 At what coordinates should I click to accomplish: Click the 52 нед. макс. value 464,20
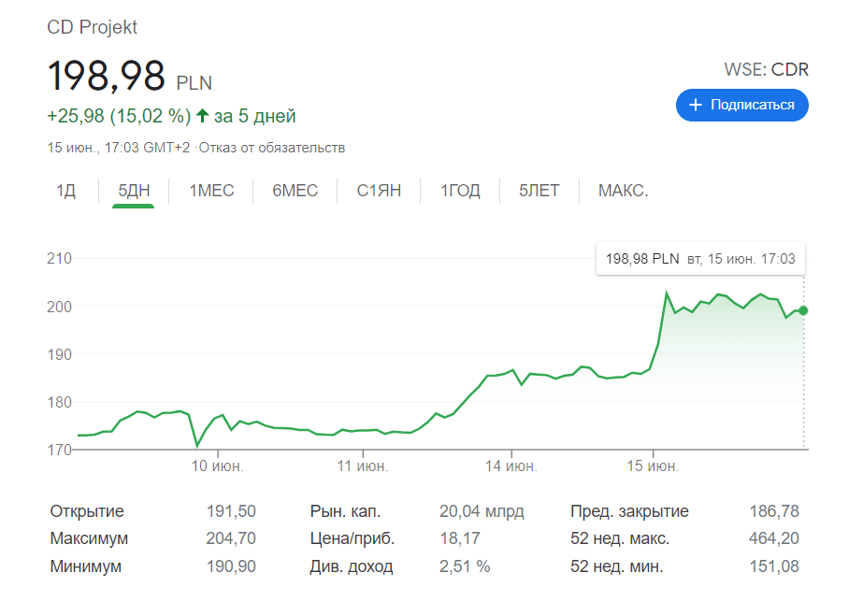(774, 539)
